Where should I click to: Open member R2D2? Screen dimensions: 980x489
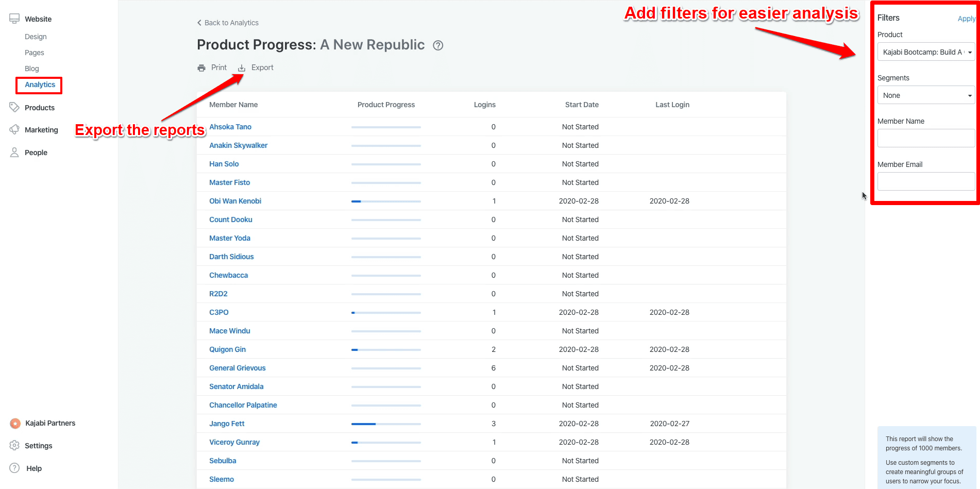218,294
